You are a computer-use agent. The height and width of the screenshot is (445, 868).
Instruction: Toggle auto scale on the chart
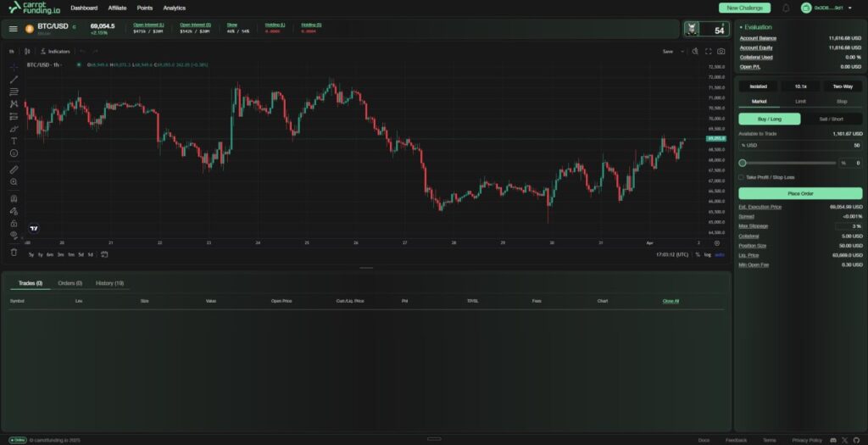click(x=720, y=254)
